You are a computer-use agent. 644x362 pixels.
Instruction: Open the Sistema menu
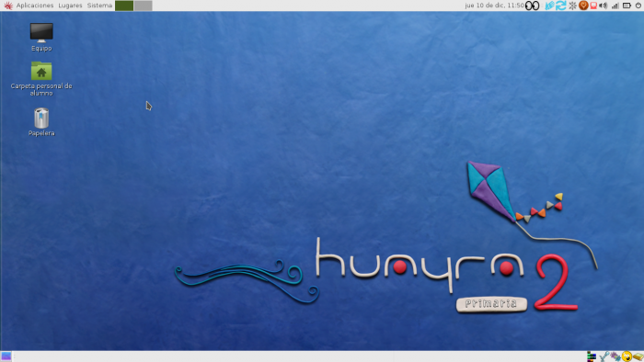tap(99, 6)
